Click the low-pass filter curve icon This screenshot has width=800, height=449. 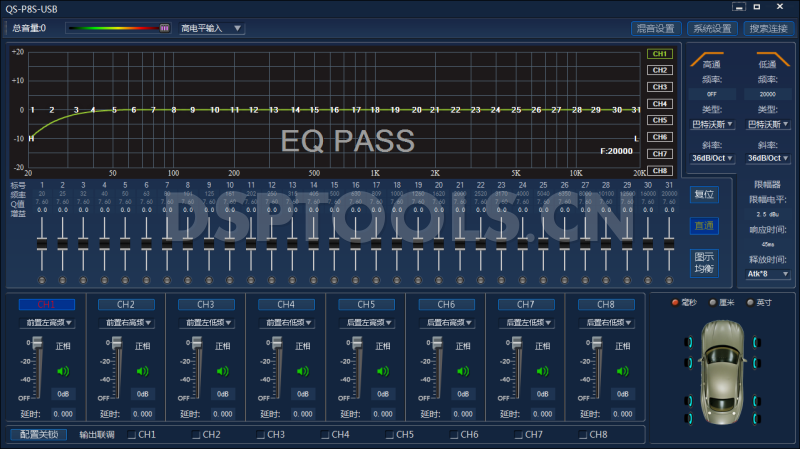click(768, 59)
